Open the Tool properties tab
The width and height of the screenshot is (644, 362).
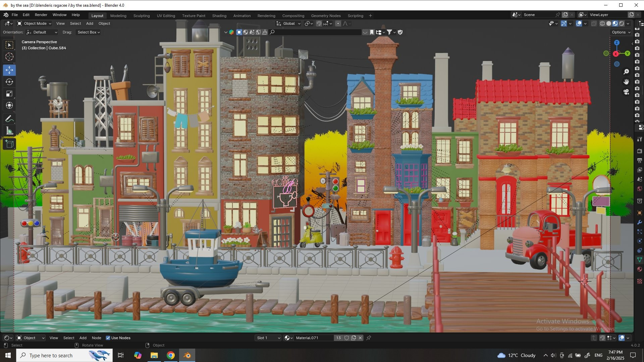pos(640,139)
